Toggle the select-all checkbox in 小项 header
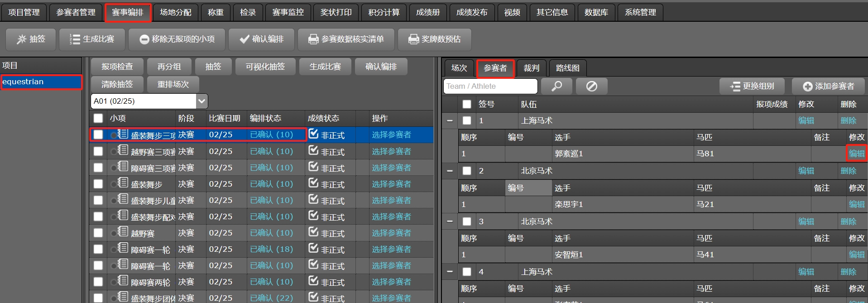 click(x=98, y=118)
